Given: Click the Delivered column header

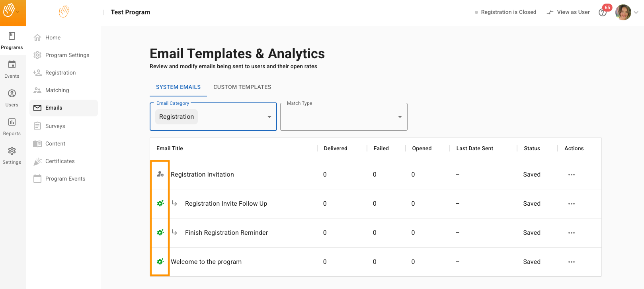Looking at the screenshot, I should coord(335,148).
